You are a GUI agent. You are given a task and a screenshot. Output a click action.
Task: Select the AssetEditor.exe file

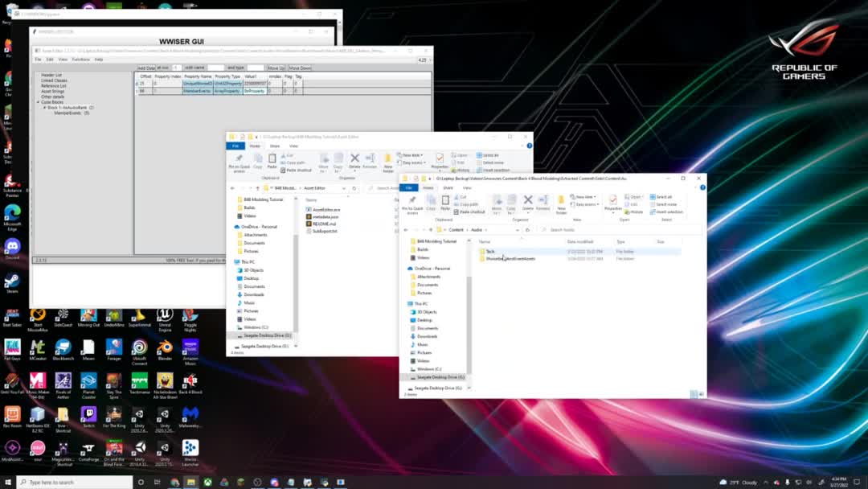pyautogui.click(x=326, y=209)
